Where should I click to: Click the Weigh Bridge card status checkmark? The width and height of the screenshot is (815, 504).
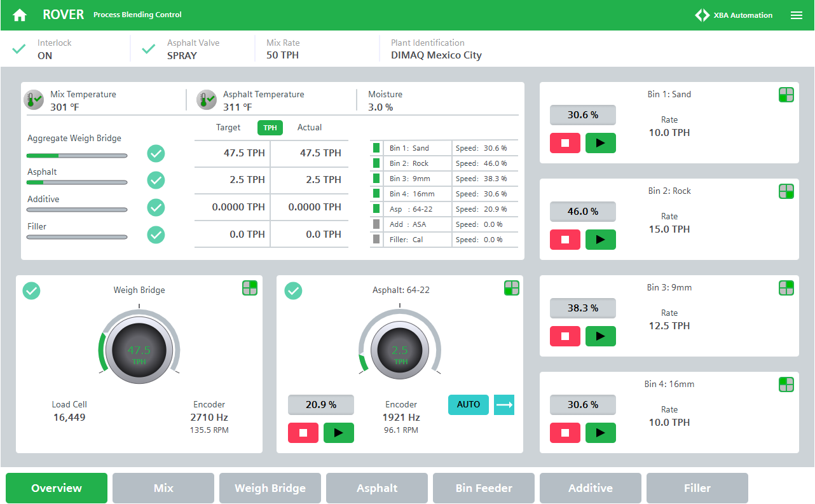(31, 290)
